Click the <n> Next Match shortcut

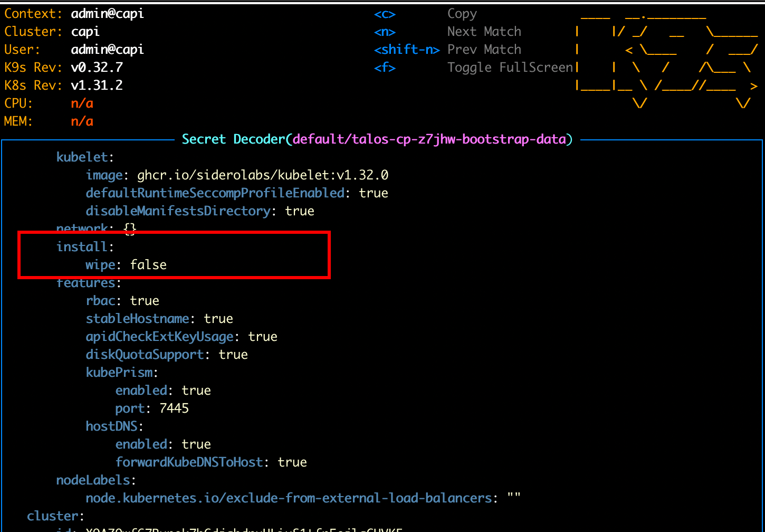(x=447, y=32)
